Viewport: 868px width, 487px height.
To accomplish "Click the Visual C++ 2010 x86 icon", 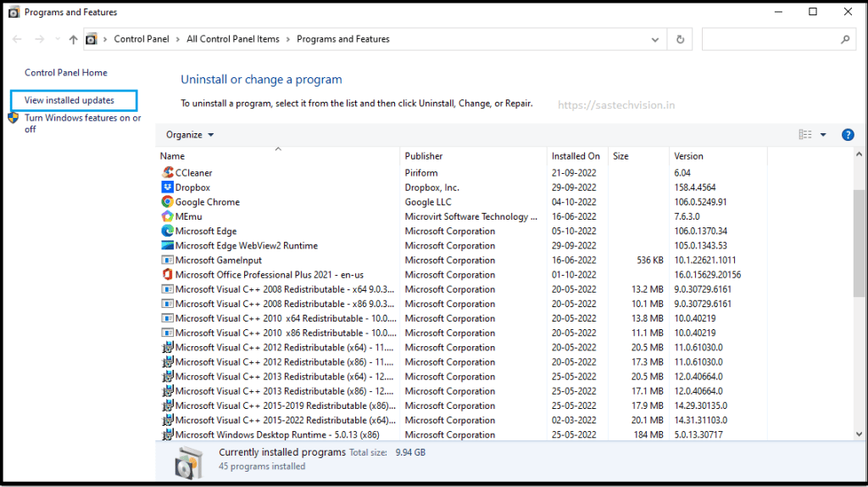I will (167, 333).
